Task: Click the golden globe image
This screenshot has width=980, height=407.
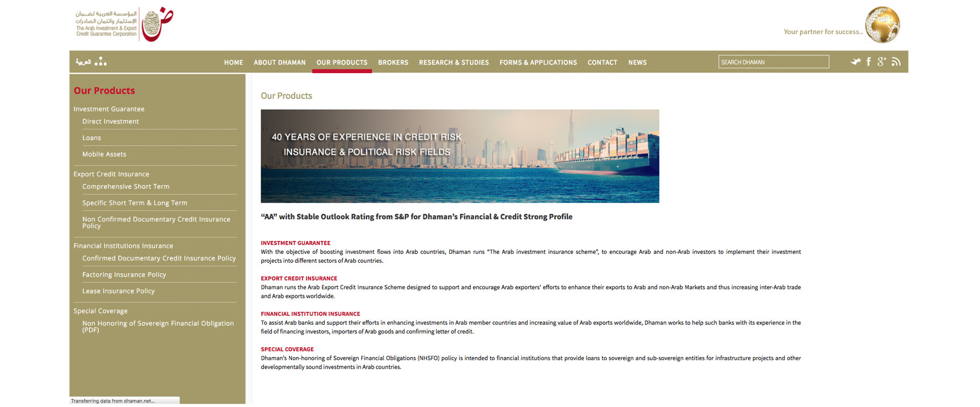Action: click(882, 25)
